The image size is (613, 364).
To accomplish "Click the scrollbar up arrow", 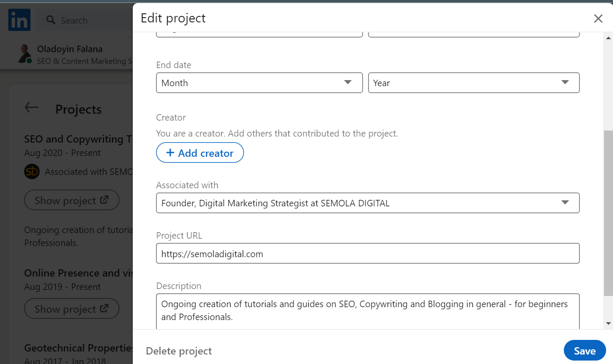I will 608,38.
